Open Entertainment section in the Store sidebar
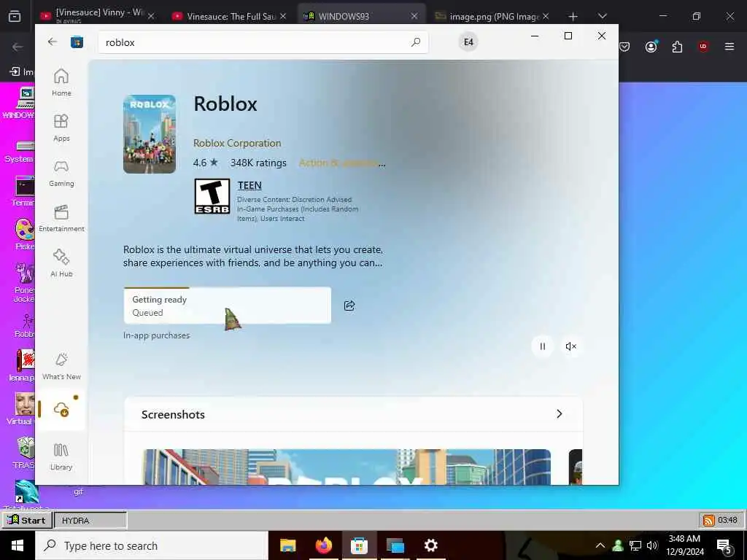Screen dimensions: 747x560 click(x=61, y=218)
